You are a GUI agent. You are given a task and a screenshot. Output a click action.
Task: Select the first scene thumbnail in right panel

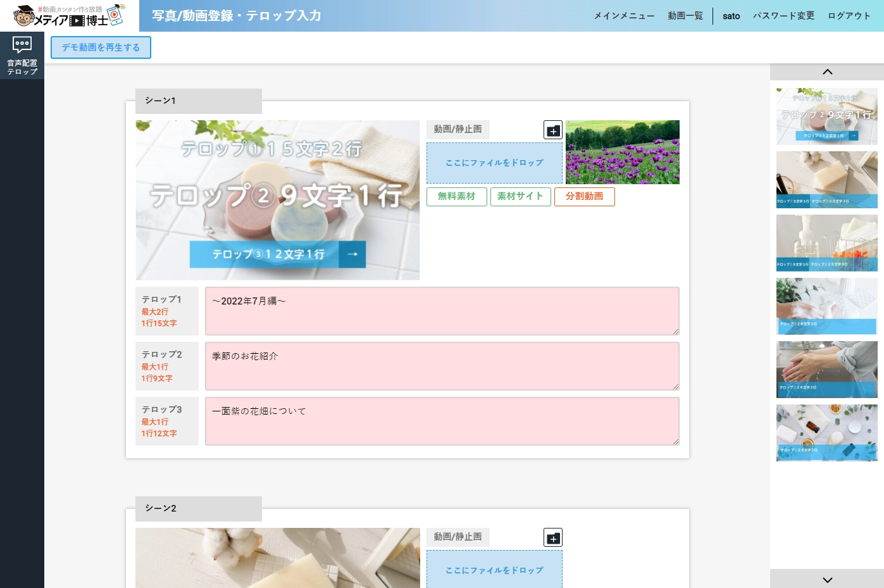(826, 116)
